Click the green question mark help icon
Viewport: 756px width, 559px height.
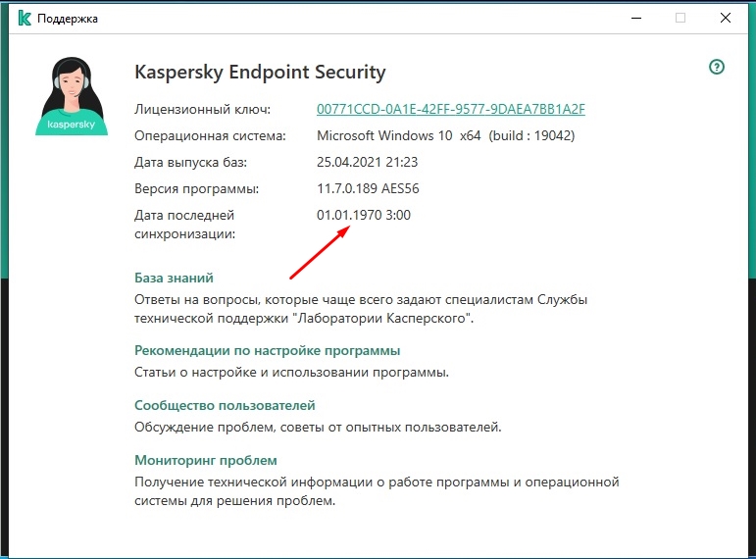point(717,67)
